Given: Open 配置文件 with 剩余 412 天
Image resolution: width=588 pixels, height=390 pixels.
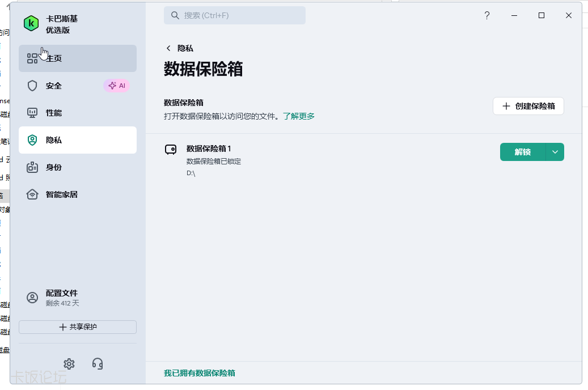Looking at the screenshot, I should tap(78, 298).
